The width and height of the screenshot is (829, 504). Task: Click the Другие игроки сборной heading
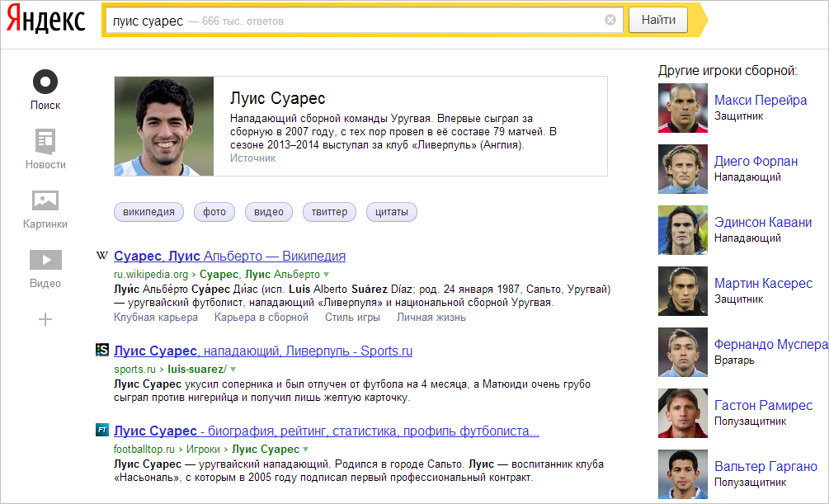[x=728, y=71]
